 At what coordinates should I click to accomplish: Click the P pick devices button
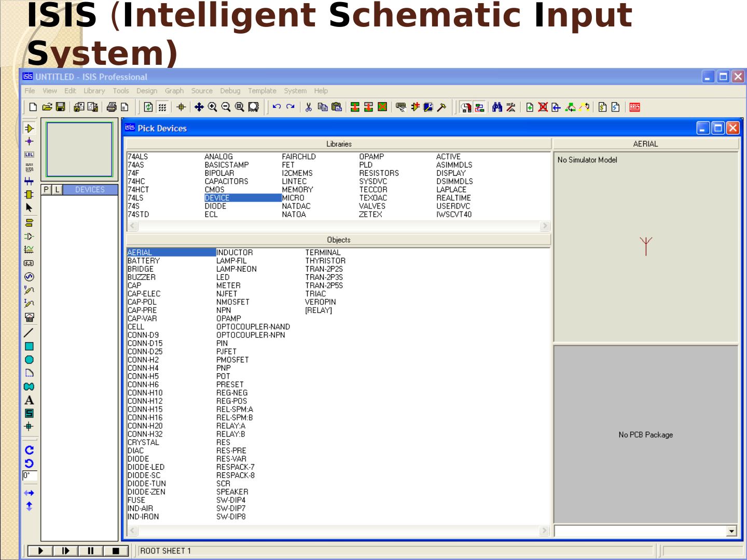[x=47, y=190]
